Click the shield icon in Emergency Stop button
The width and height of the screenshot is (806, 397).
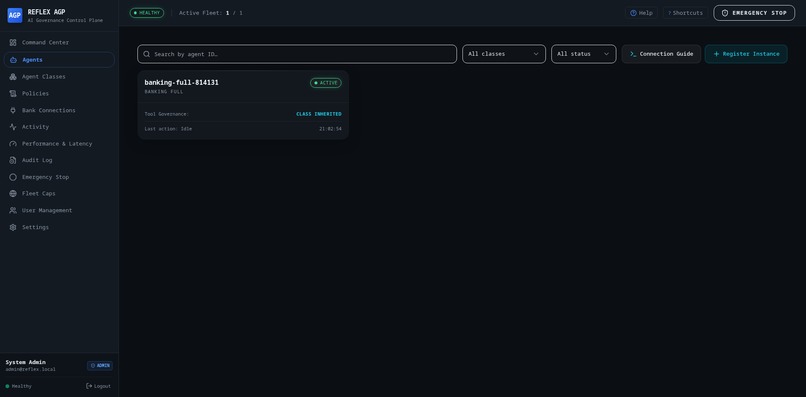click(725, 13)
